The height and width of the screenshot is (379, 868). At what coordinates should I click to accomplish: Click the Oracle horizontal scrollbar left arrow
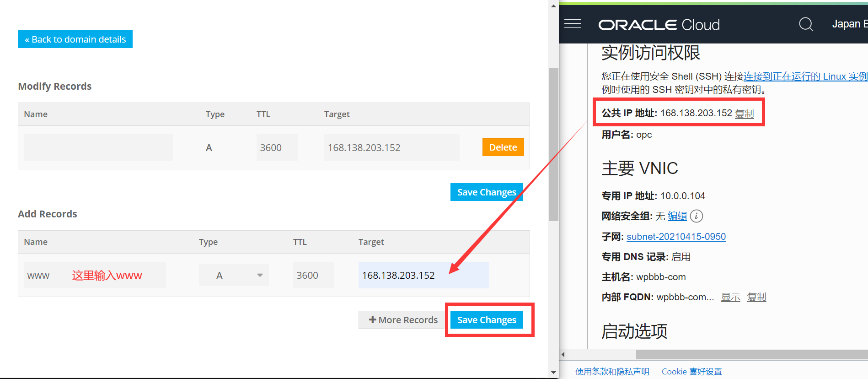coord(563,355)
